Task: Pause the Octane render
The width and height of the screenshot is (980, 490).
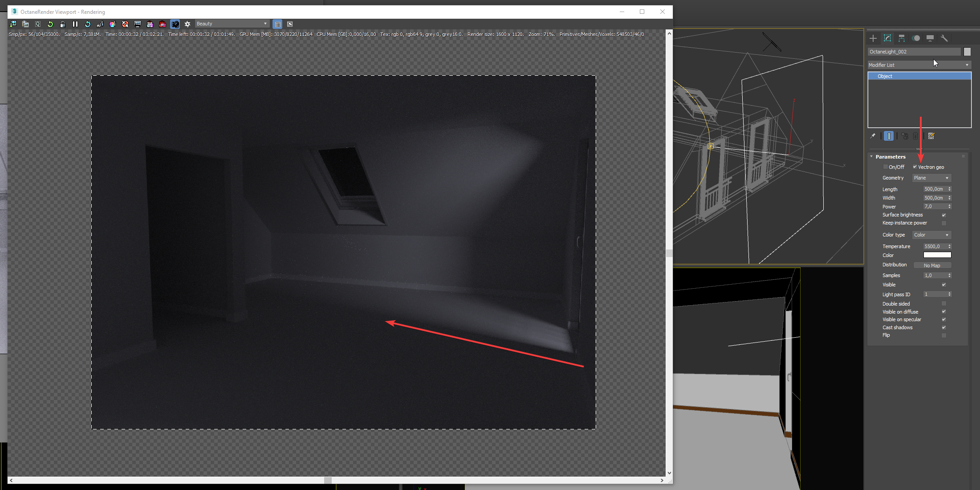Action: [75, 24]
